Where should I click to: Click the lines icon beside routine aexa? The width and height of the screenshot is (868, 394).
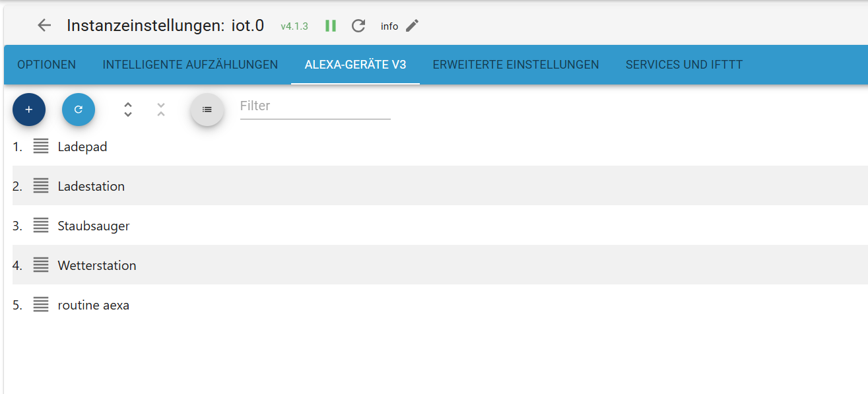tap(41, 305)
